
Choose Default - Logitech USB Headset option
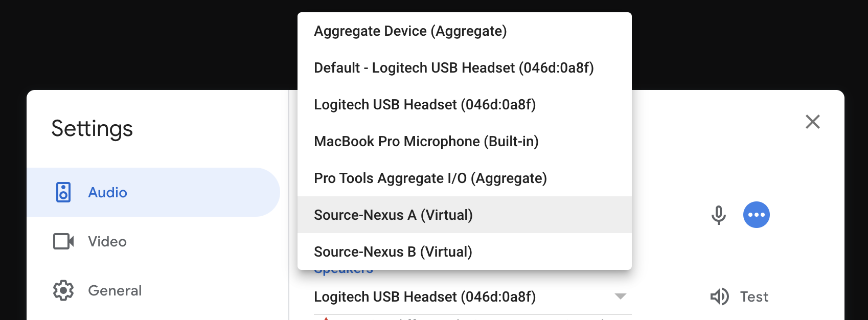click(453, 68)
